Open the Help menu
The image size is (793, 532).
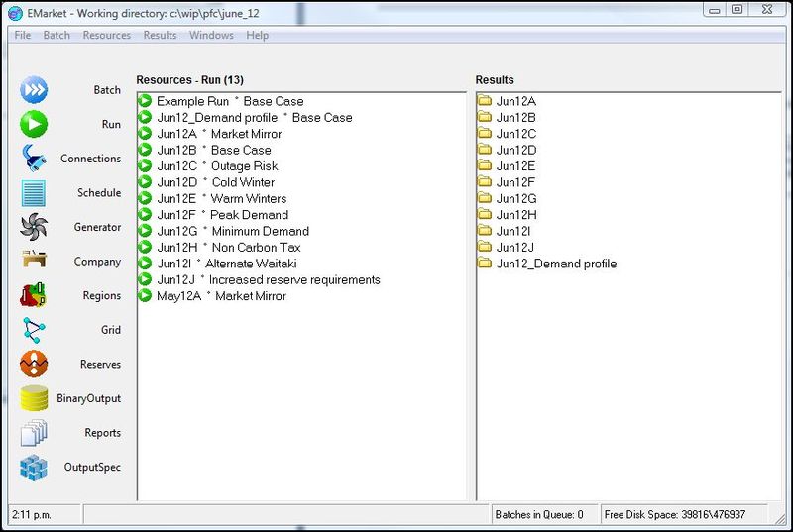click(x=258, y=35)
